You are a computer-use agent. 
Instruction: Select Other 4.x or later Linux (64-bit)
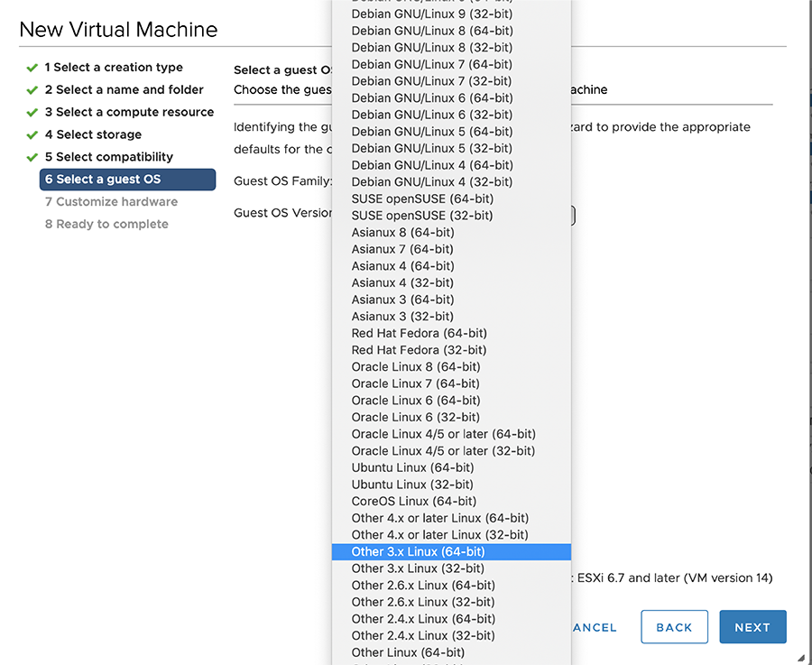(451, 518)
